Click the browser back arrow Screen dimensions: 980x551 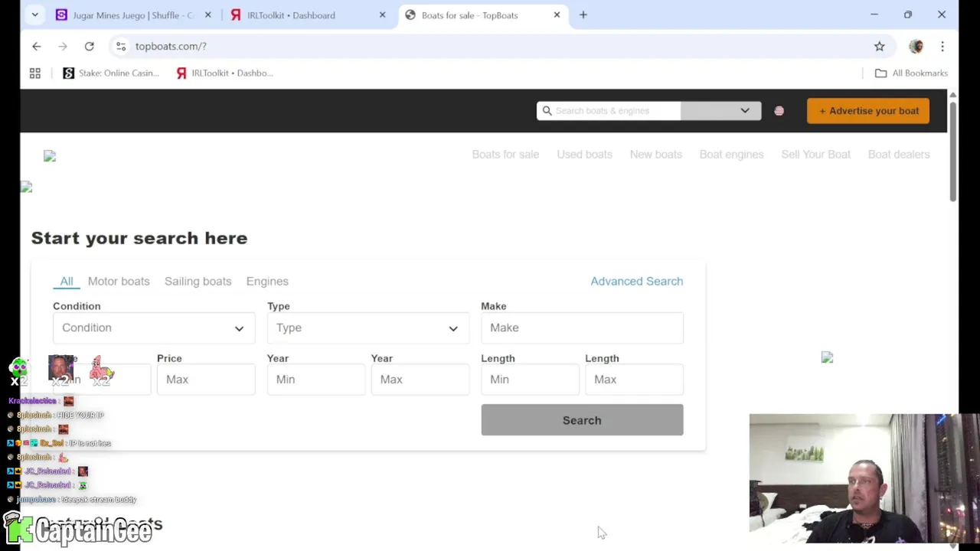pyautogui.click(x=36, y=46)
